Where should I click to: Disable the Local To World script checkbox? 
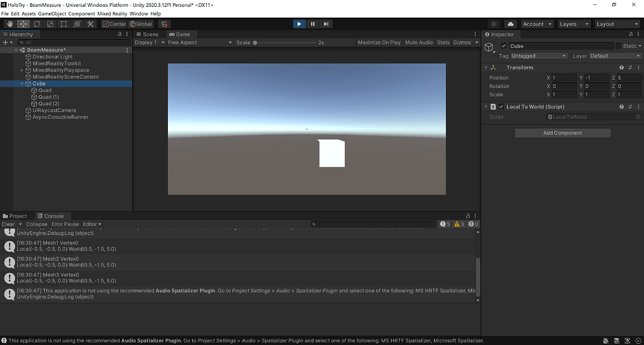point(501,107)
